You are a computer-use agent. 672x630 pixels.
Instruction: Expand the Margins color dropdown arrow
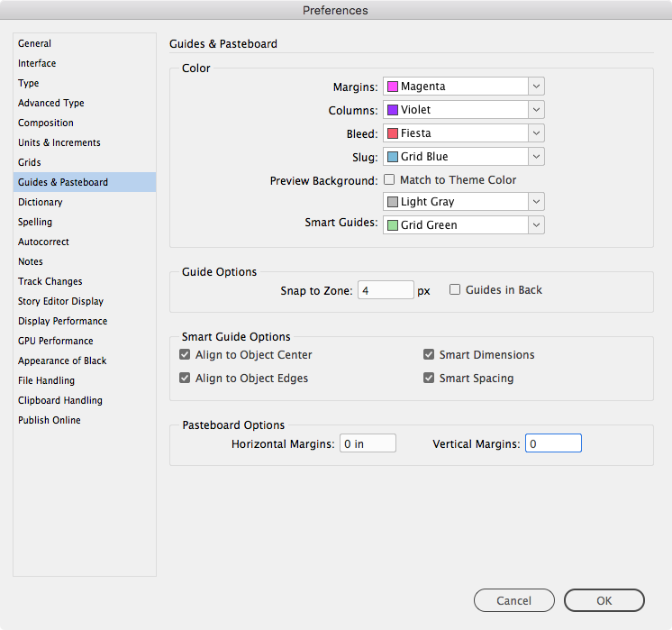tap(536, 87)
